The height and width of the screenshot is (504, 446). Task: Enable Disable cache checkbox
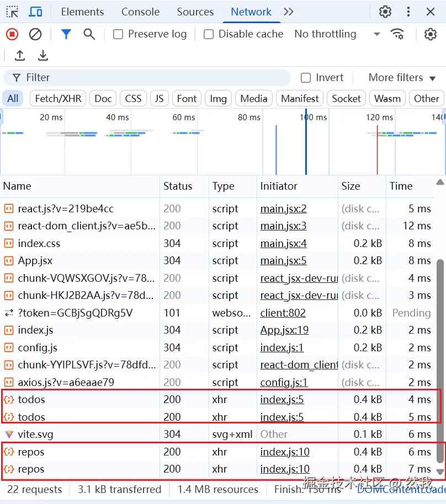point(209,34)
